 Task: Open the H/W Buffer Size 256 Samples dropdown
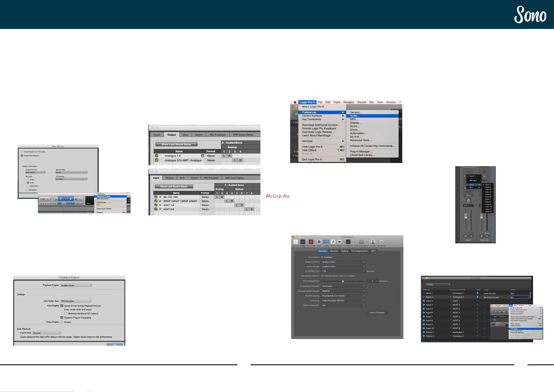pyautogui.click(x=76, y=301)
